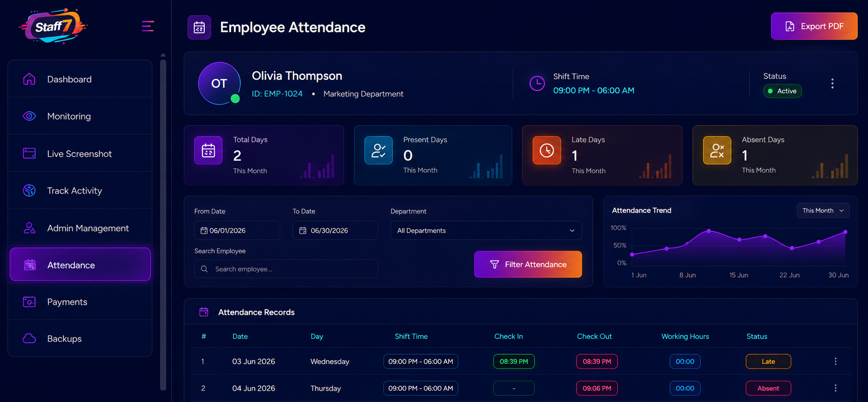Click the Shift Time clock icon

click(x=537, y=83)
